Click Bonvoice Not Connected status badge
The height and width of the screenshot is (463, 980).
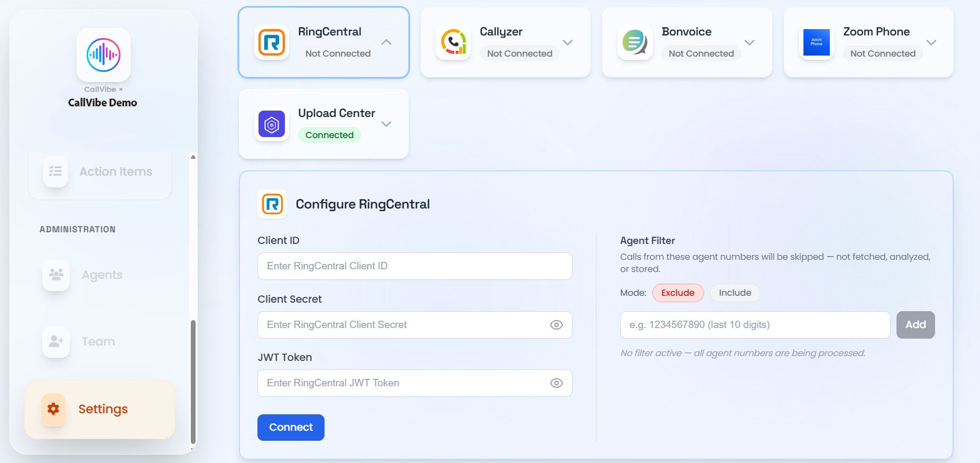tap(701, 53)
